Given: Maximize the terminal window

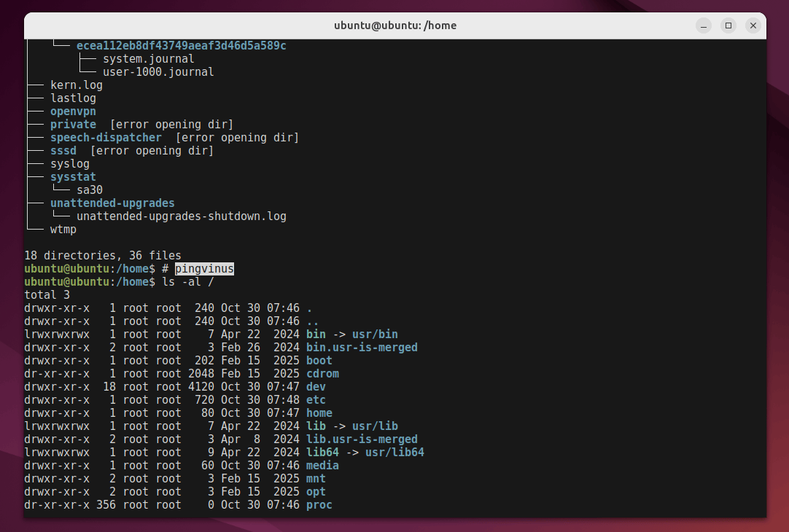Looking at the screenshot, I should pos(728,26).
